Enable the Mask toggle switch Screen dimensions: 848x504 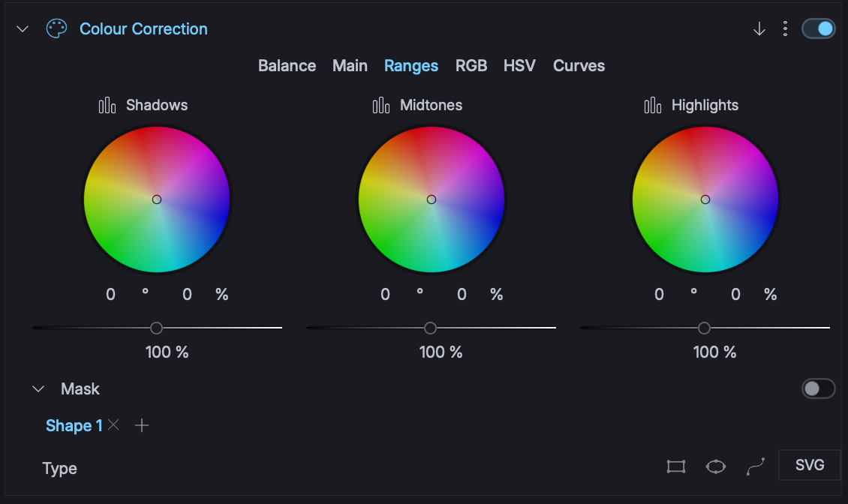click(818, 388)
